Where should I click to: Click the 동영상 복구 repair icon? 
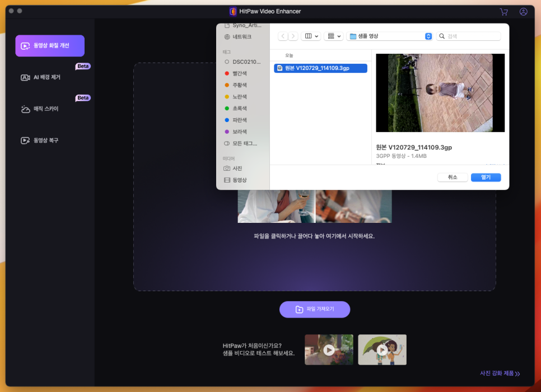click(x=25, y=141)
